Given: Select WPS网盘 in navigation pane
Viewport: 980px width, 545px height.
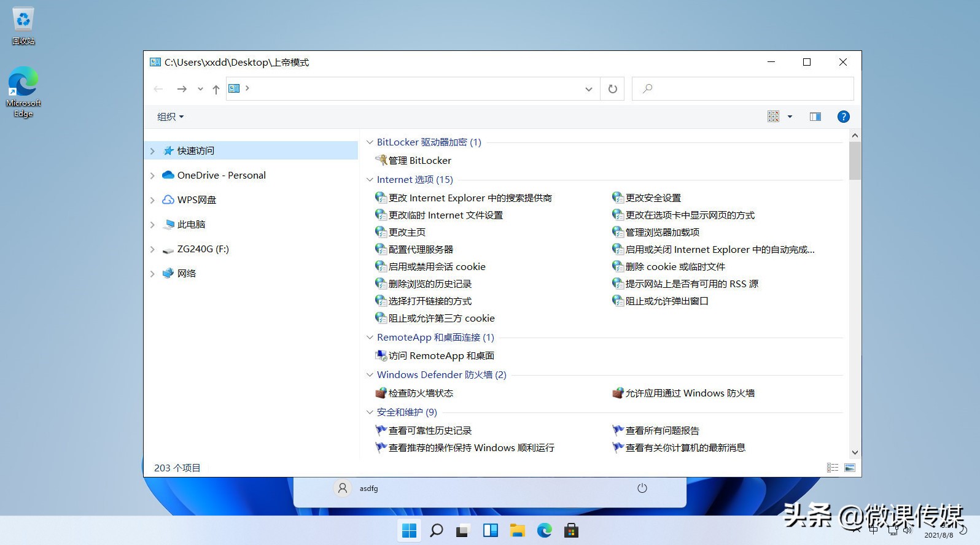Looking at the screenshot, I should (196, 200).
